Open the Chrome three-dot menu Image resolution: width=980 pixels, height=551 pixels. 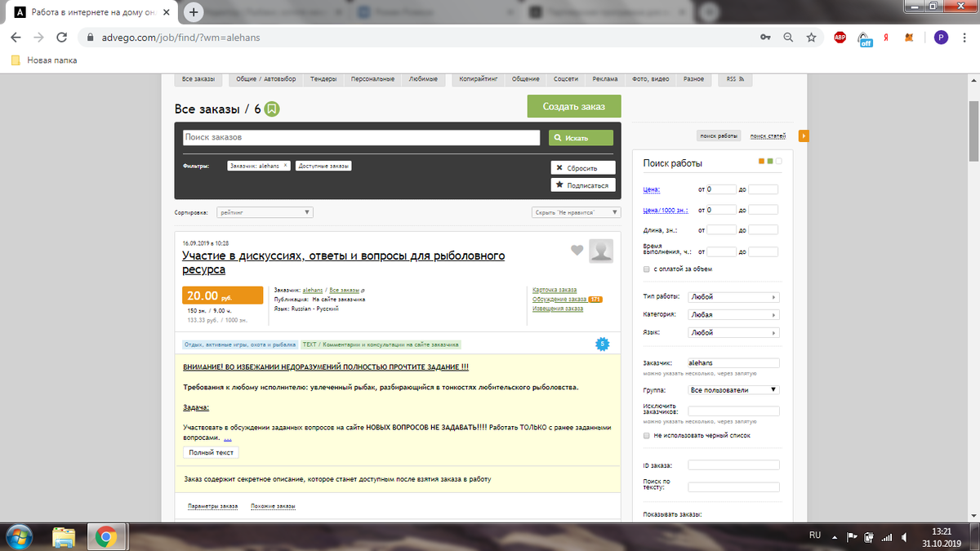point(964,38)
